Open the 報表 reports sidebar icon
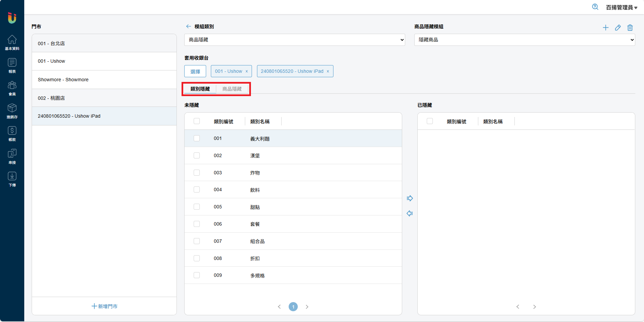Image resolution: width=644 pixels, height=322 pixels. 12,65
